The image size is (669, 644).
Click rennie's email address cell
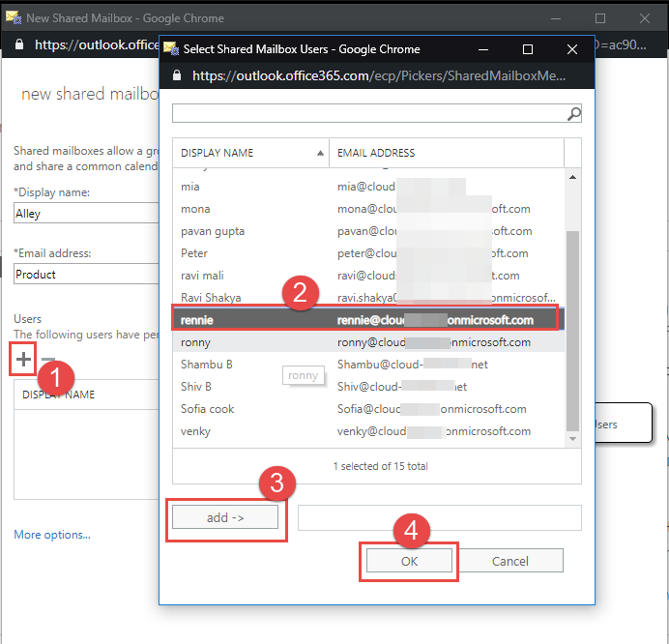pos(435,320)
